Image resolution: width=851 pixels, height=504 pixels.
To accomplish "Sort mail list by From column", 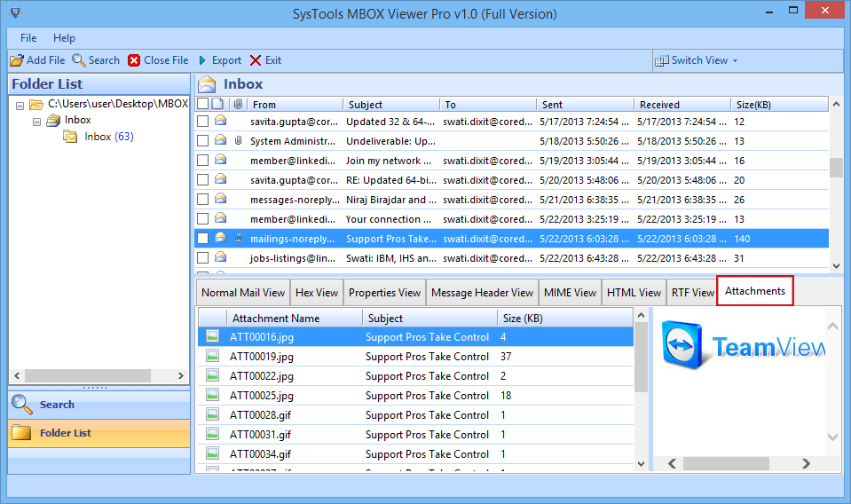I will [295, 104].
